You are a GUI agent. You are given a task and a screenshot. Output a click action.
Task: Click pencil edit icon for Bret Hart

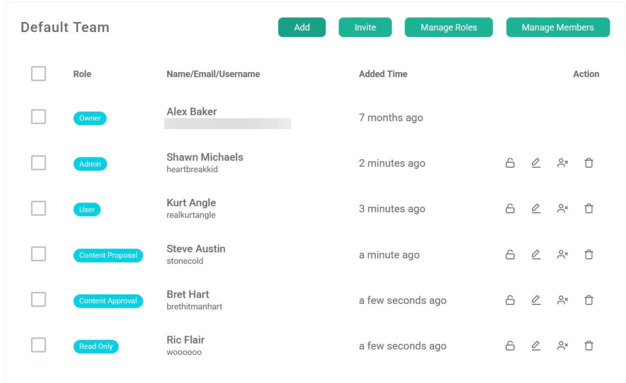tap(536, 300)
